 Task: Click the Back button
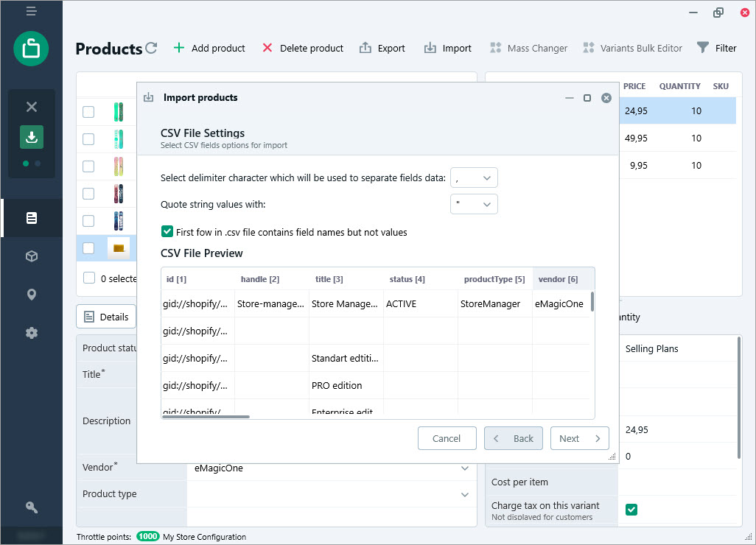(514, 438)
